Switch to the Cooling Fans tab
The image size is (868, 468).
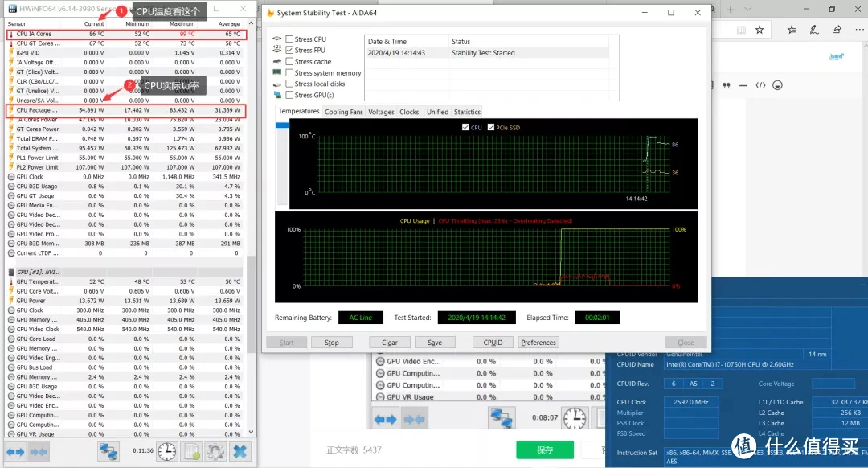(x=344, y=112)
